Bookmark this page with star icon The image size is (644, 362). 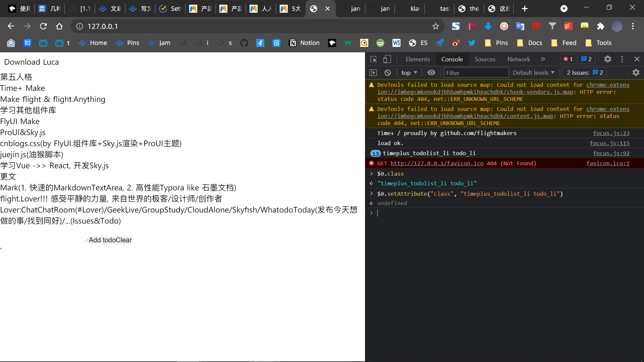(435, 26)
